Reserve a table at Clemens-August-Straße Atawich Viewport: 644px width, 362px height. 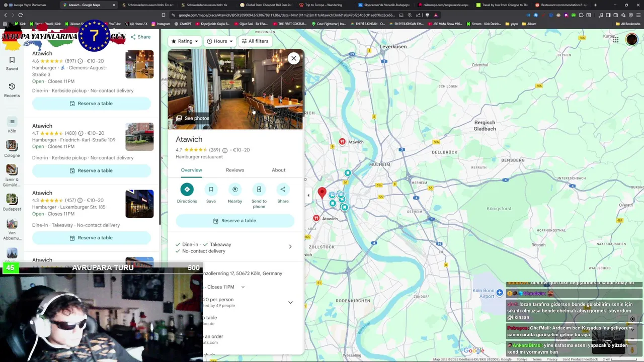tap(92, 104)
